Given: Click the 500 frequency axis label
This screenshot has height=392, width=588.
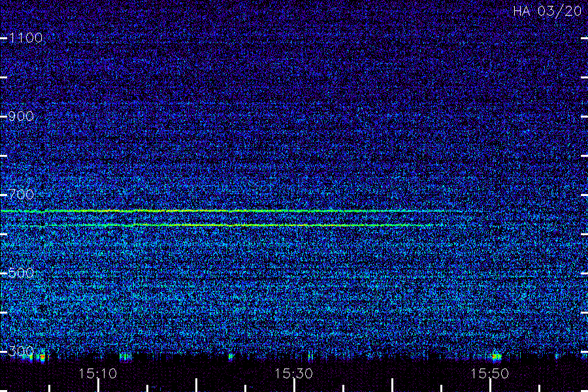Looking at the screenshot, I should (21, 272).
